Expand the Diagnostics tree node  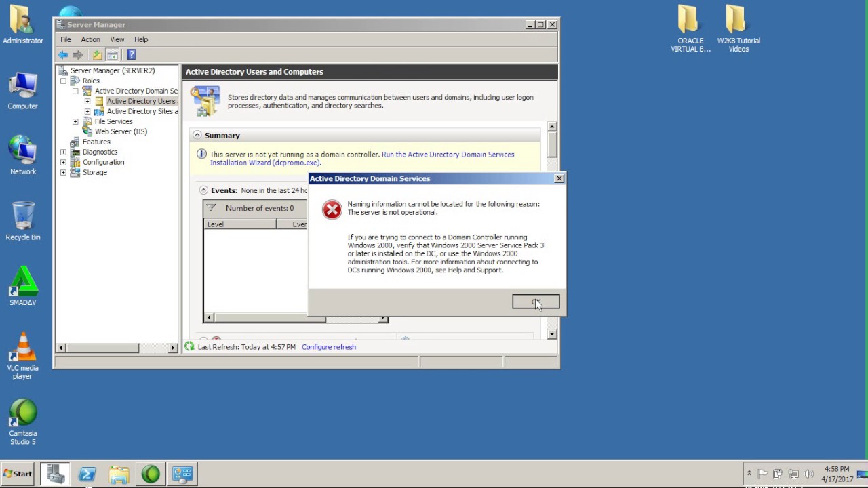click(63, 152)
